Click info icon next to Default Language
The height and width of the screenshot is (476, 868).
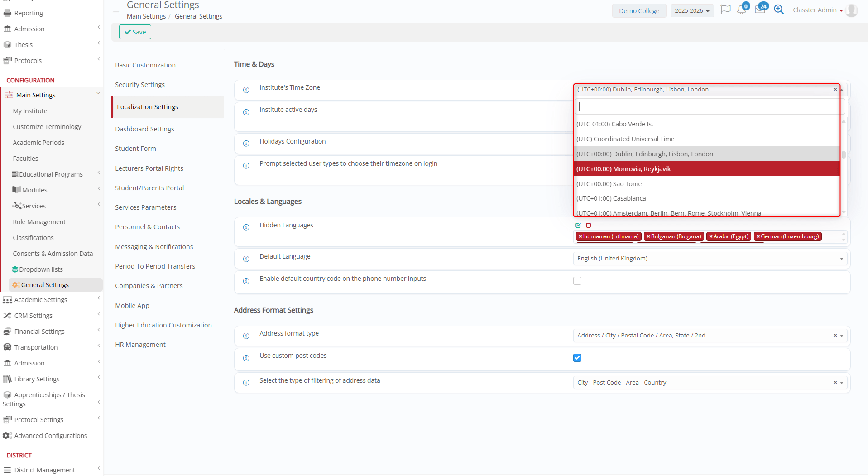pos(246,259)
